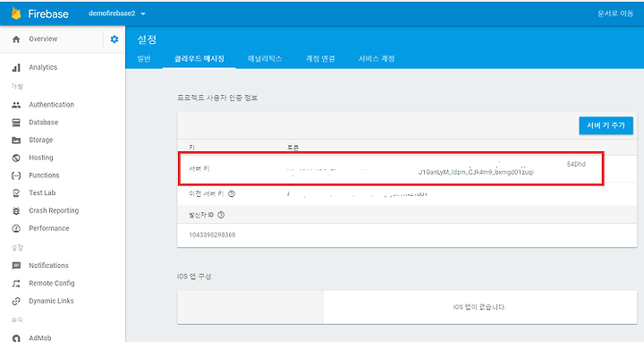Switch to the 서비스 계정 tab
Image resolution: width=644 pixels, height=342 pixels.
(377, 59)
